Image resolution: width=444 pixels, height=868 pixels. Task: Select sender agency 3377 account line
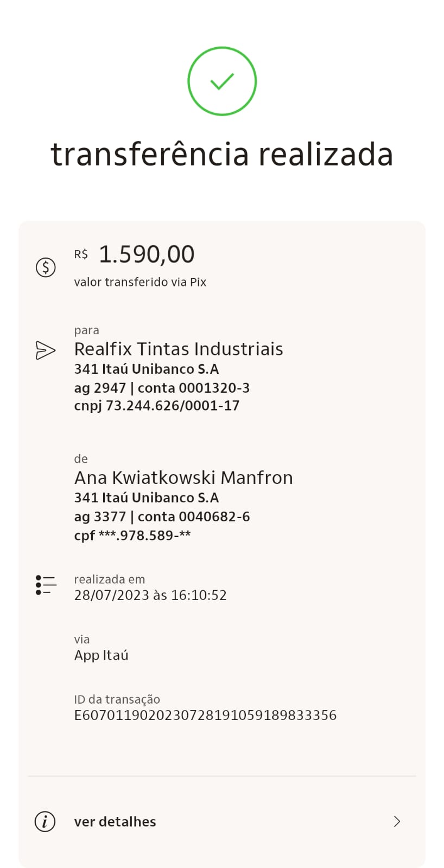[x=162, y=516]
